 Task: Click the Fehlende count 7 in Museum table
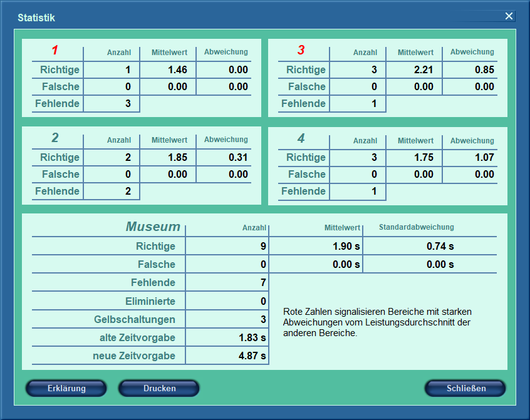263,282
